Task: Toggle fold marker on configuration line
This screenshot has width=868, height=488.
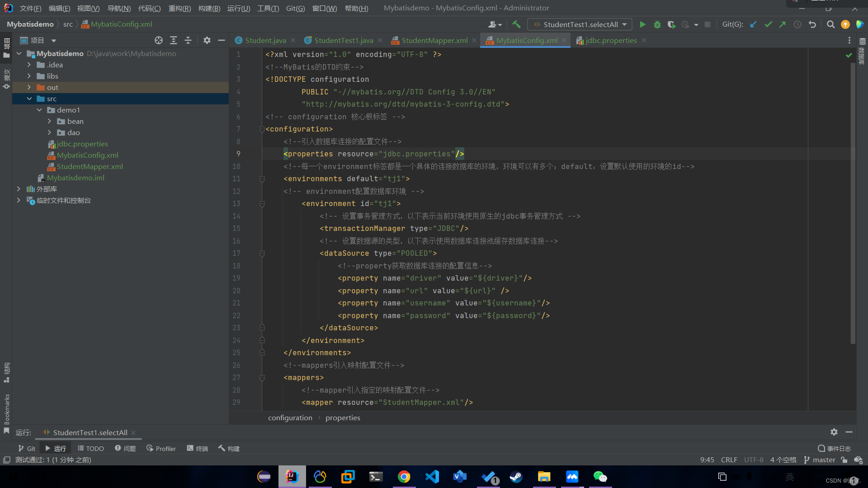Action: point(262,129)
